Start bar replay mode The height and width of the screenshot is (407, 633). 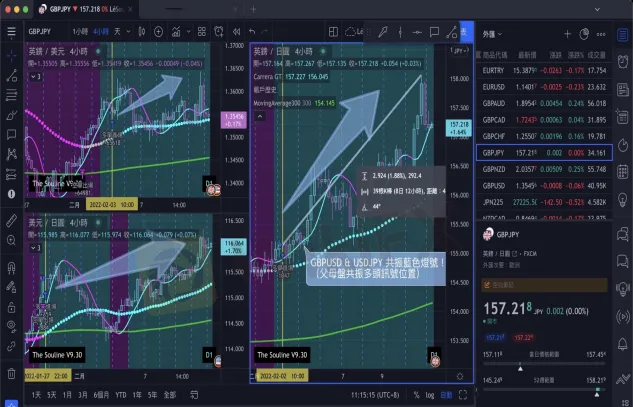pos(236,31)
